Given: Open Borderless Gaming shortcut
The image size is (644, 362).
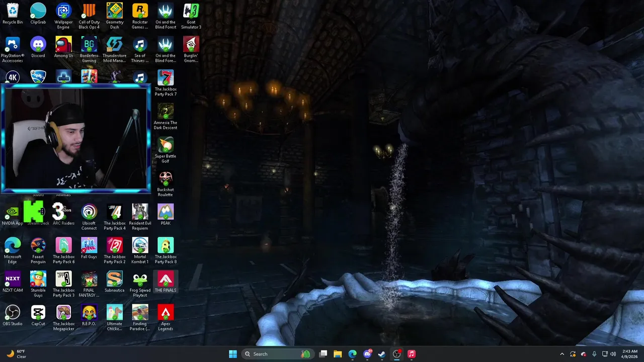Looking at the screenshot, I should 89,50.
